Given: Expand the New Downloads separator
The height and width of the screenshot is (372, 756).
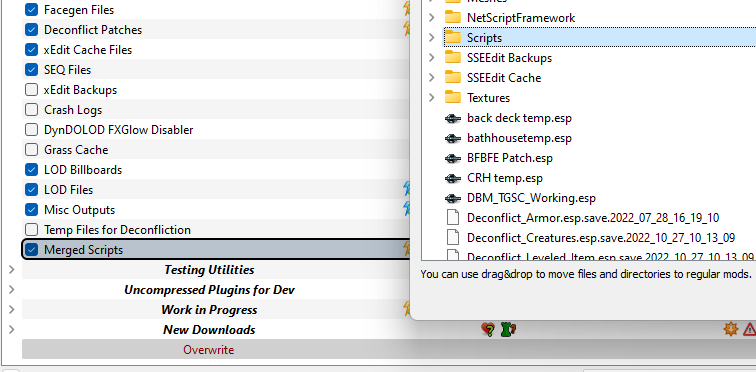Looking at the screenshot, I should [x=12, y=330].
